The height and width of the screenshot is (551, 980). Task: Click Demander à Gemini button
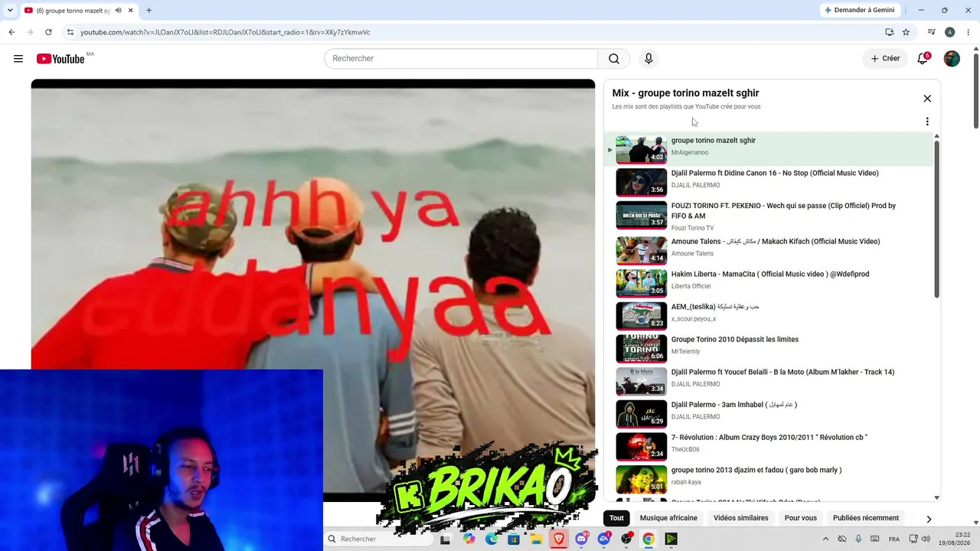859,10
